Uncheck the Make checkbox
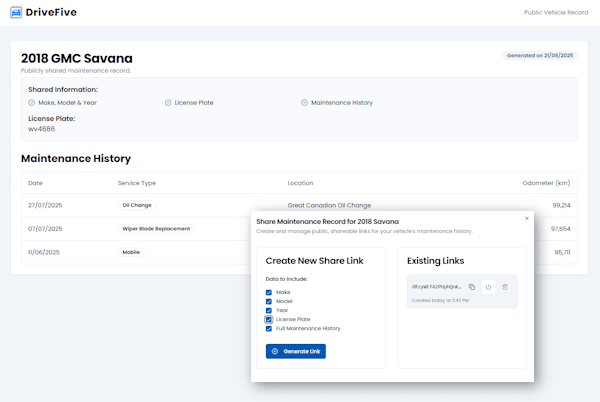 [269, 292]
